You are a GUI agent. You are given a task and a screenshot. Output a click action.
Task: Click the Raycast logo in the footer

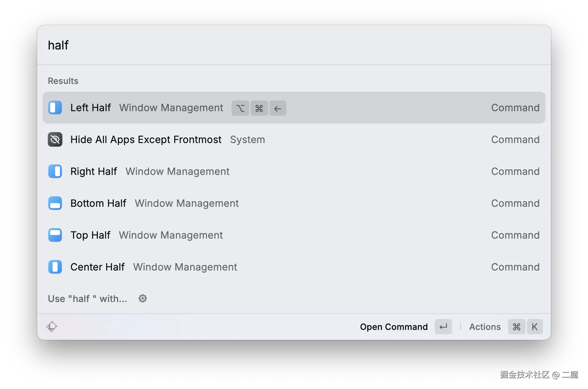point(52,327)
